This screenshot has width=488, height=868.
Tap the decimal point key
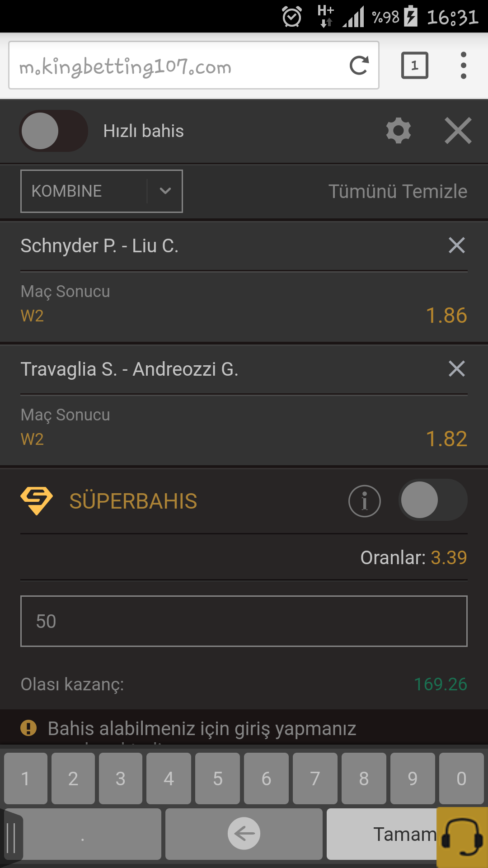[x=83, y=834]
